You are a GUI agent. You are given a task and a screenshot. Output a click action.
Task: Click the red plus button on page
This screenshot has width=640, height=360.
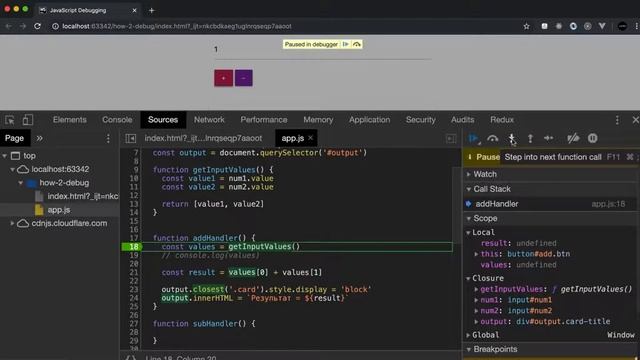tap(223, 78)
